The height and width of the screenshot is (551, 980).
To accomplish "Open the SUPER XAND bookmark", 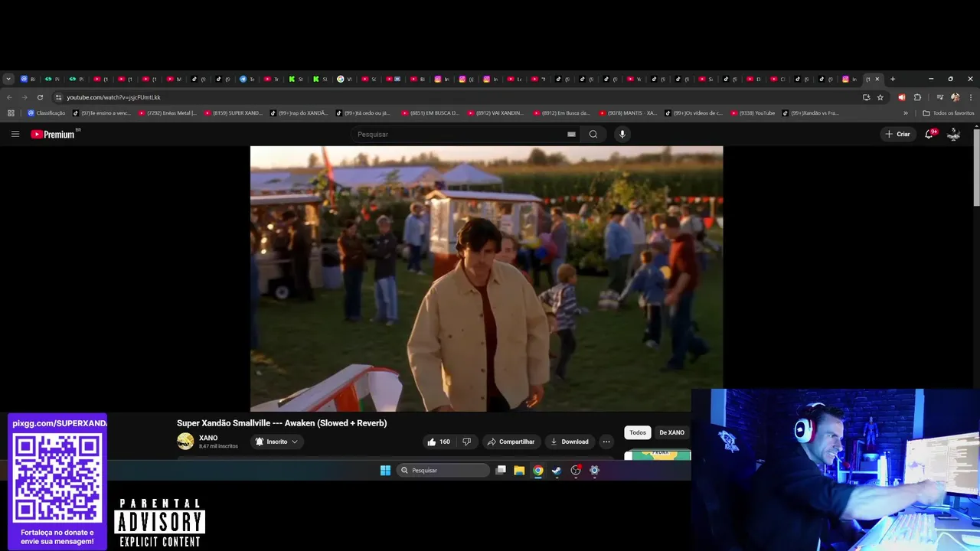I will (234, 113).
